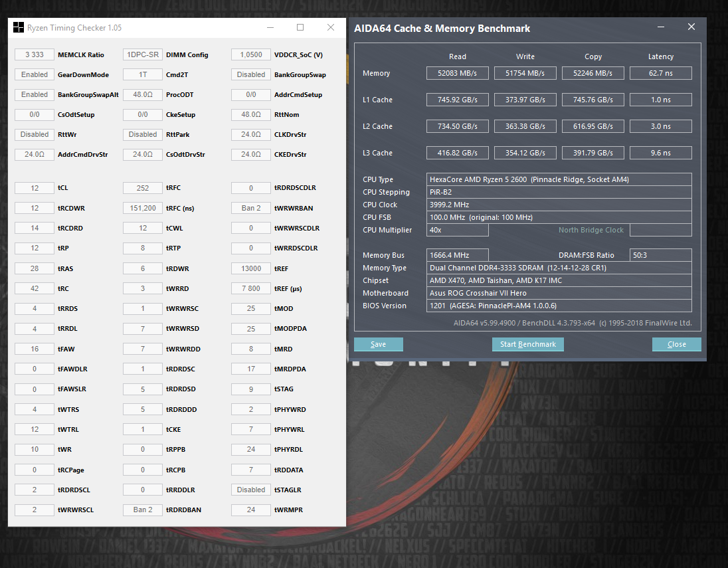Close the AIDA64 benchmark window via X
728x568 pixels.
coord(691,27)
